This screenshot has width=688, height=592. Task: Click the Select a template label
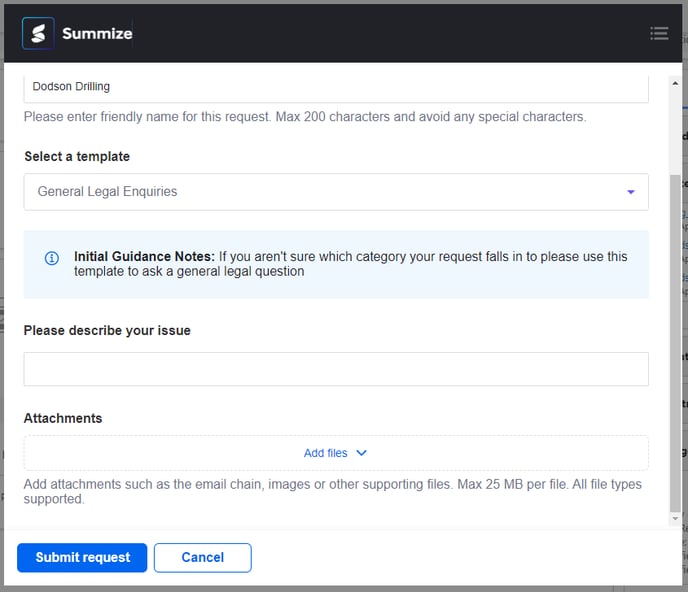pyautogui.click(x=77, y=156)
